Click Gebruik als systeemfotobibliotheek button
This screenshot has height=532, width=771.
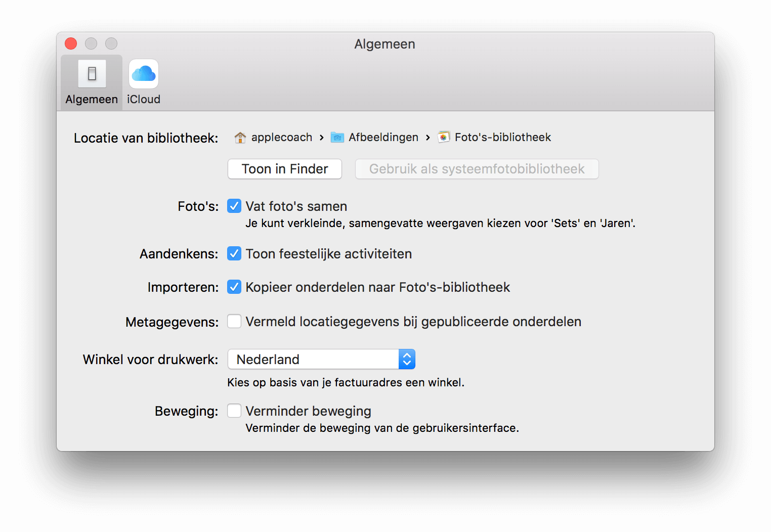click(x=477, y=169)
